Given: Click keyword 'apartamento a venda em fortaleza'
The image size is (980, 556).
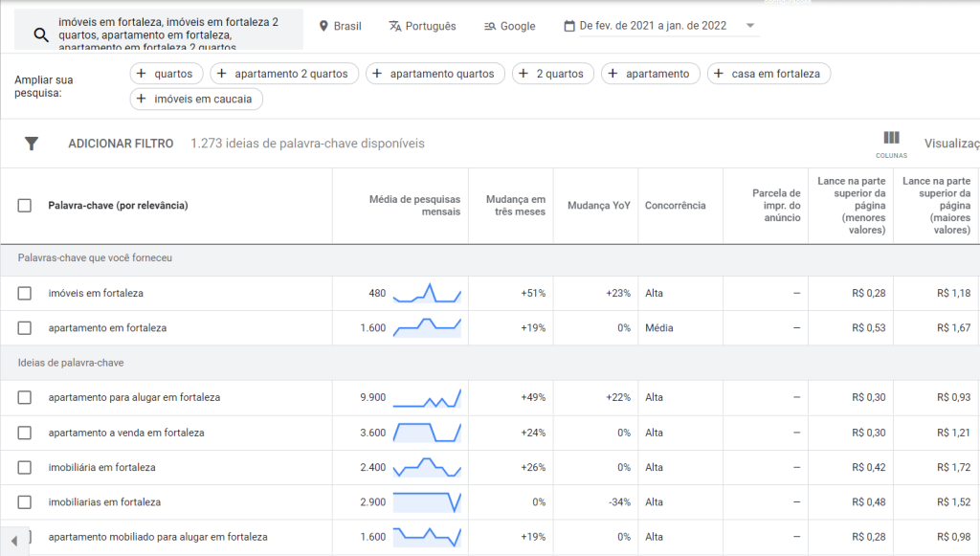Looking at the screenshot, I should 126,433.
